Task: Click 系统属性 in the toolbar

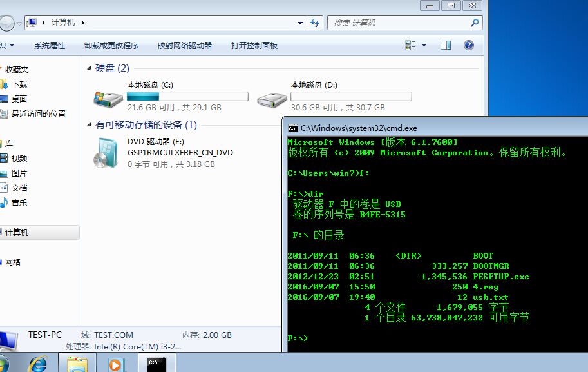Action: 50,46
